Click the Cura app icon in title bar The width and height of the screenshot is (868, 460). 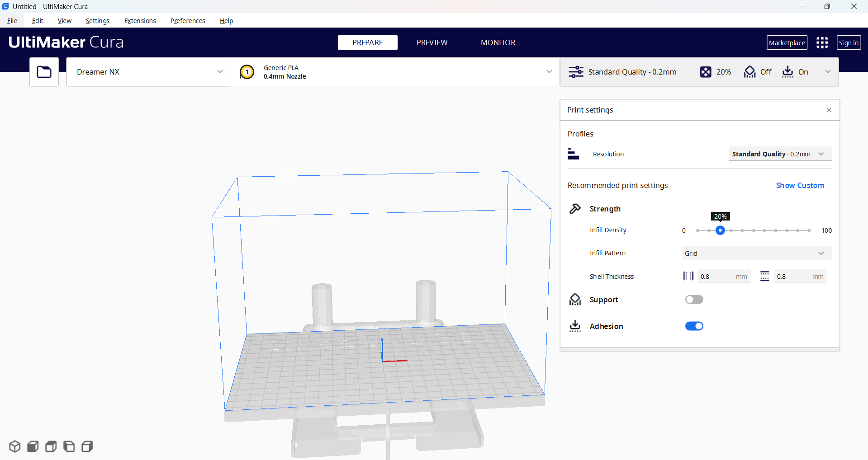[5, 6]
